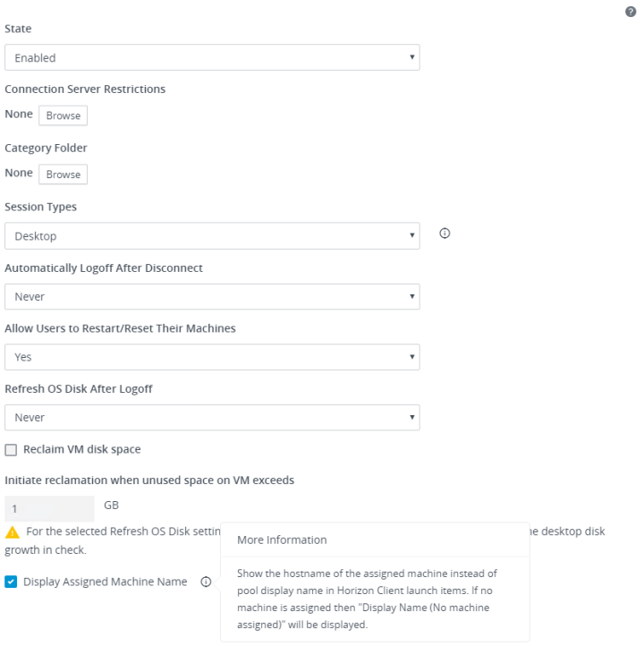Open the State dropdown
This screenshot has height=646, width=644.
tap(212, 57)
